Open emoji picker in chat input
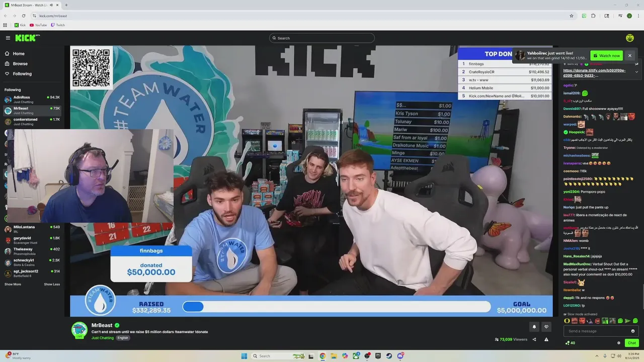The width and height of the screenshot is (644, 362). (633, 331)
